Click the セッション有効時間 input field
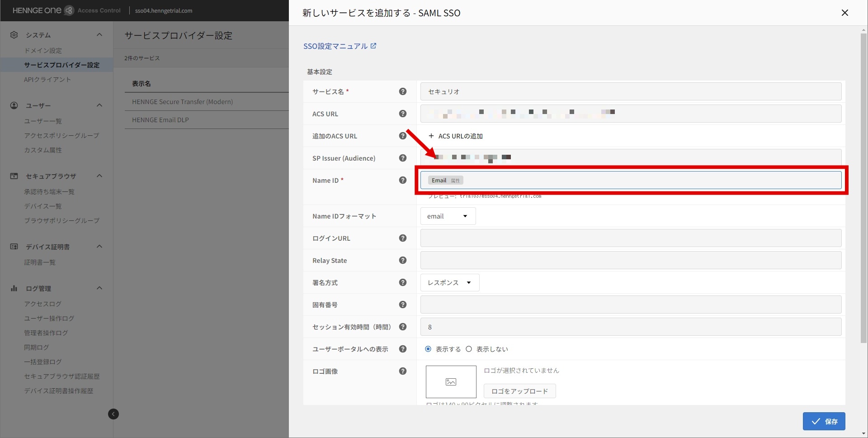Screen dimensions: 868x438 point(631,327)
